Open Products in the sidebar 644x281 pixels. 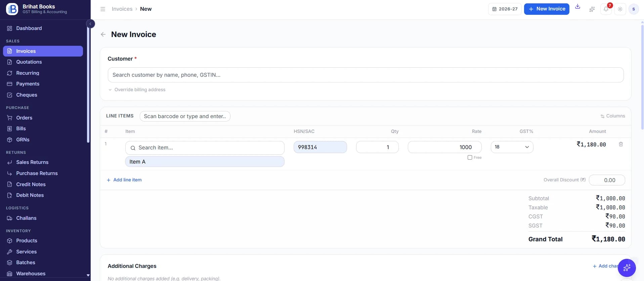(43, 241)
